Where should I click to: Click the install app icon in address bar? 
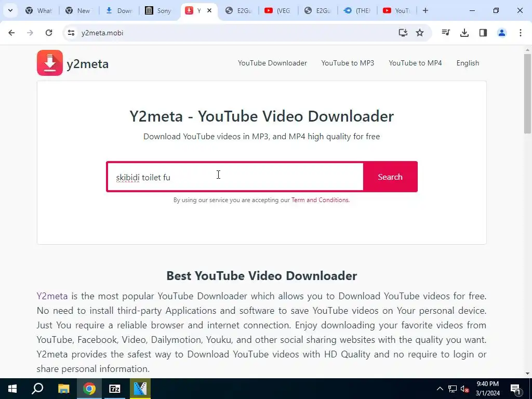coord(403,33)
